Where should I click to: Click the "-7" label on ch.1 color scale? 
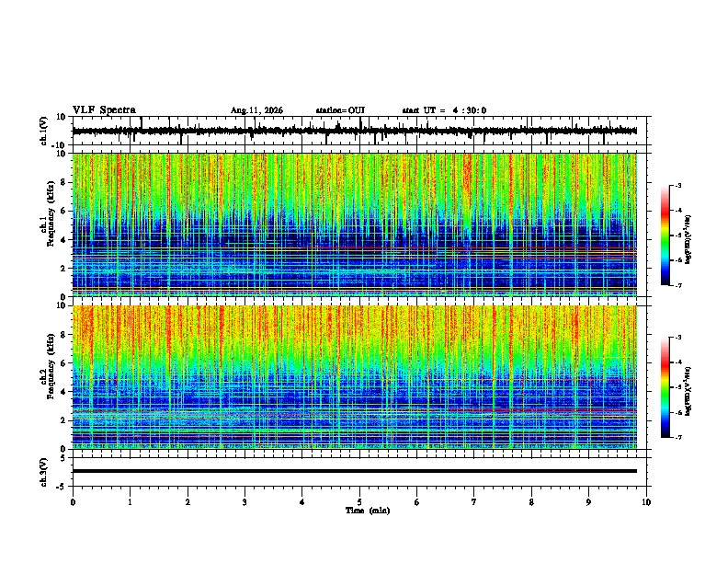pos(678,285)
